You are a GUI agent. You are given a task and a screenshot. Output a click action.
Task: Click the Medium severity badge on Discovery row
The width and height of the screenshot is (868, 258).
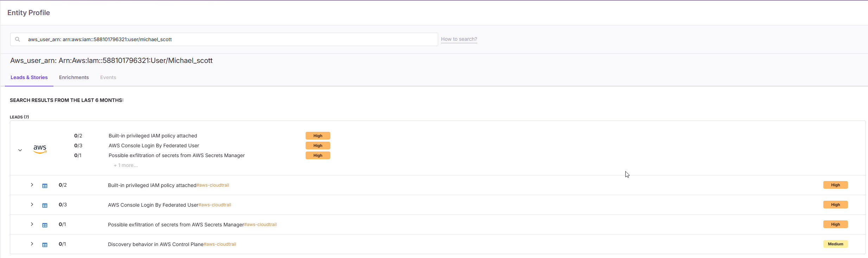point(835,244)
